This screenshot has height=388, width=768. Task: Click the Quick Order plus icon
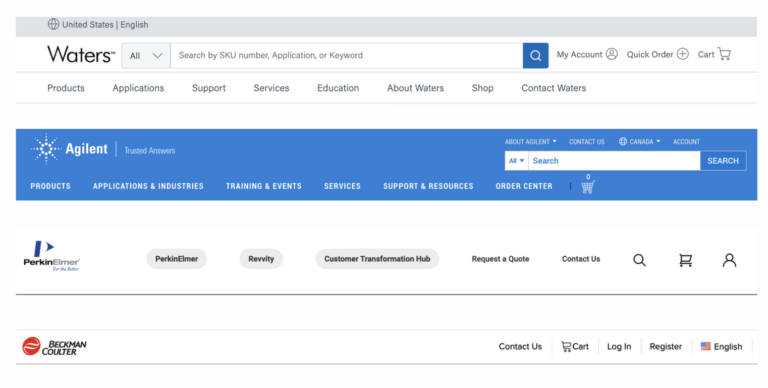coord(683,54)
